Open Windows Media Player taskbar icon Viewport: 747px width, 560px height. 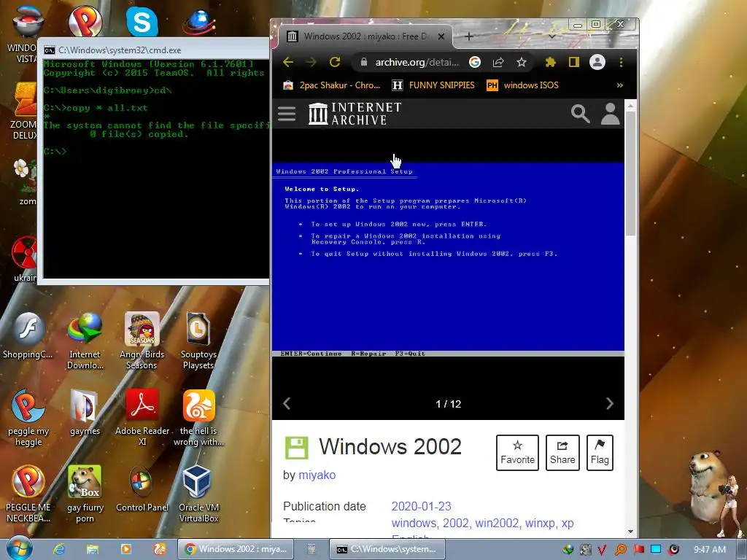[x=125, y=549]
